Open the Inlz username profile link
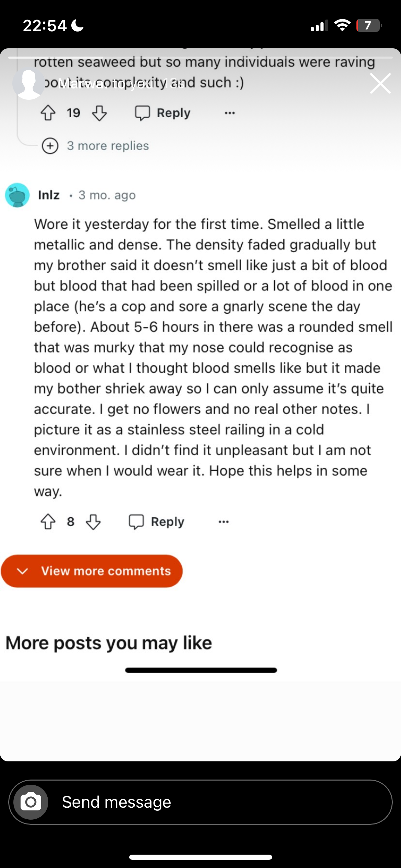401x868 pixels. [49, 195]
